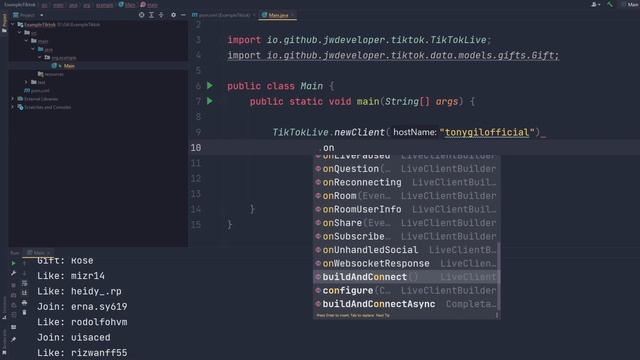Choose configure from completion list
Screen dimensions: 640x360
[407, 290]
